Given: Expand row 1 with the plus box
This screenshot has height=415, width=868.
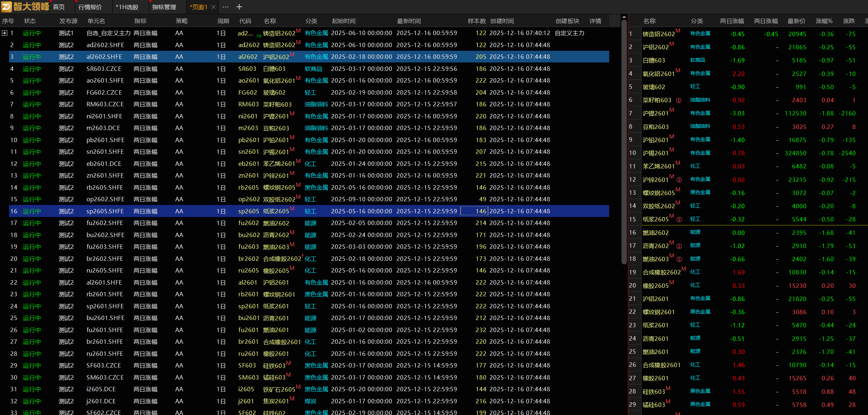Looking at the screenshot, I should [x=4, y=33].
